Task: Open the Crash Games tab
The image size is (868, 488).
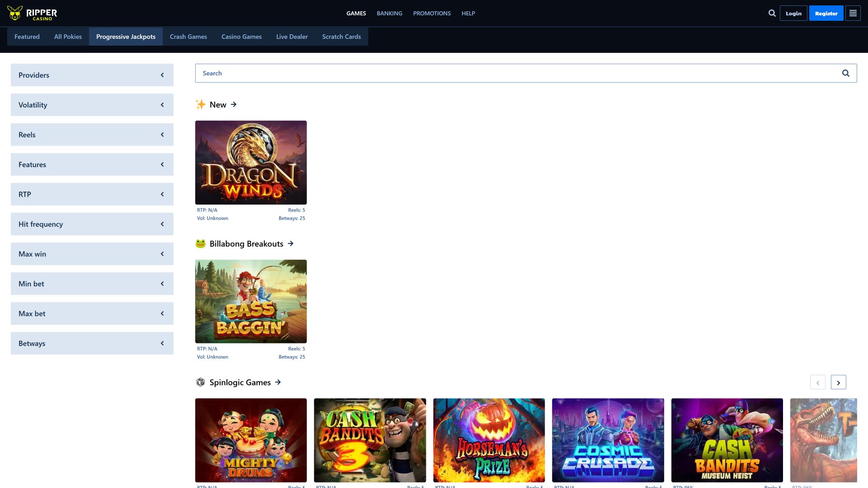Action: coord(189,37)
